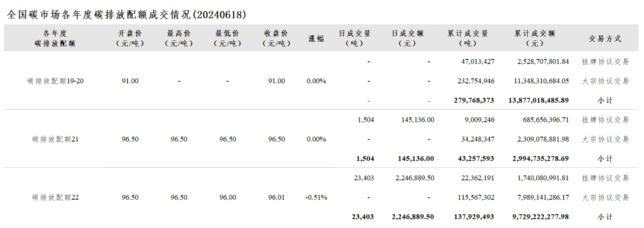Select the 145,136.00 subtotal amount

[x=416, y=159]
